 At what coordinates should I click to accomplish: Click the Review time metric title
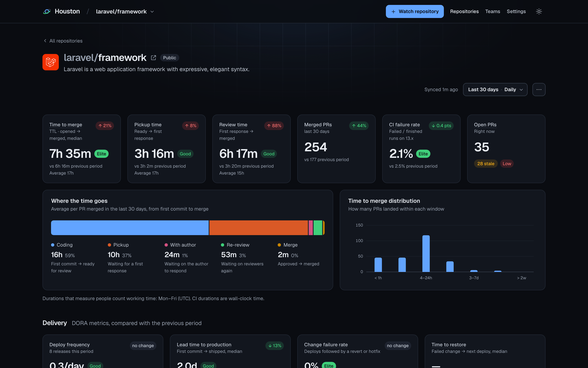[x=233, y=125]
